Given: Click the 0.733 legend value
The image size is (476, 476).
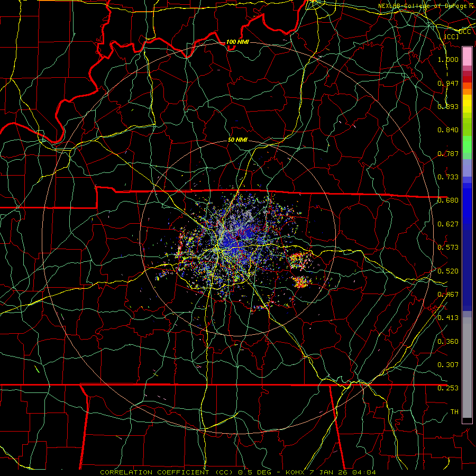Looking at the screenshot, I should (x=448, y=177).
